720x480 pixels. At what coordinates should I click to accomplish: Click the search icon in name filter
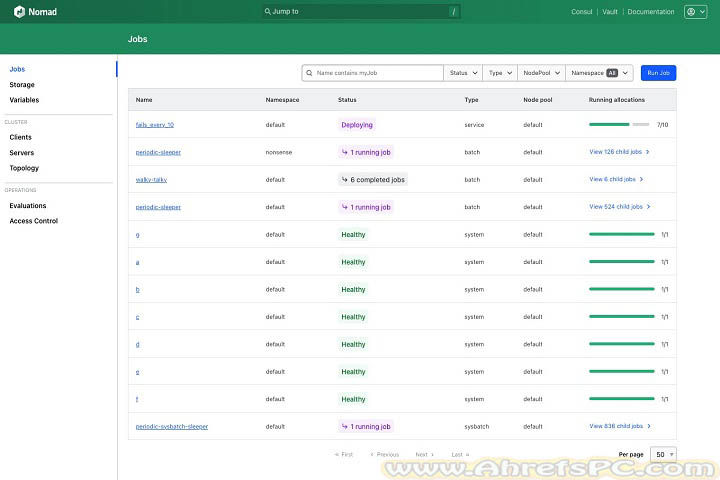[x=309, y=73]
